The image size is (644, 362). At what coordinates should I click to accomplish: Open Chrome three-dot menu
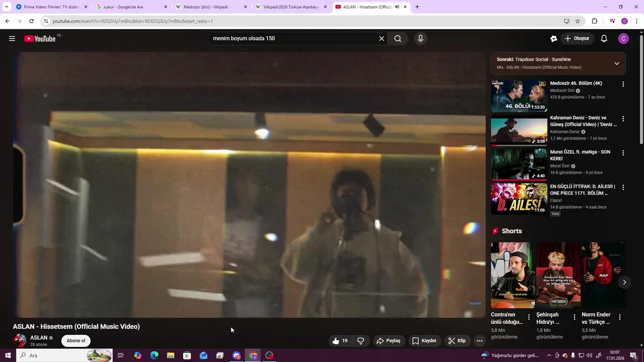click(x=637, y=21)
